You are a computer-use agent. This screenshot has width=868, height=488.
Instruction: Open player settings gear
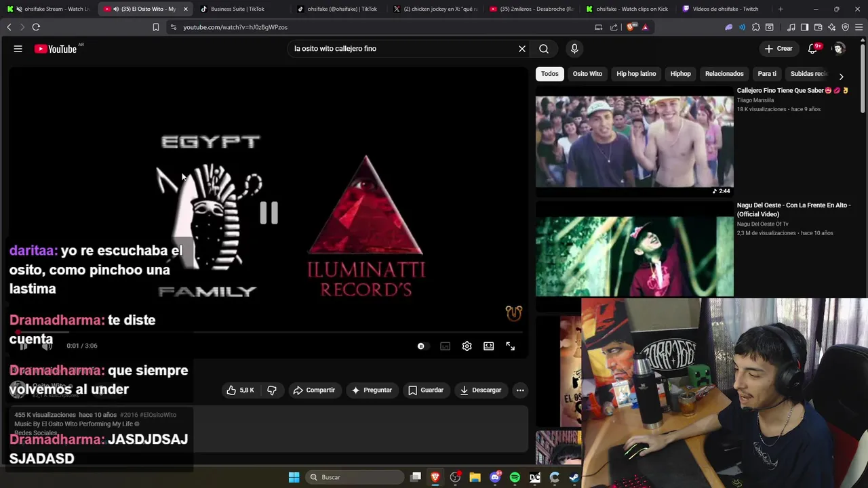click(467, 346)
